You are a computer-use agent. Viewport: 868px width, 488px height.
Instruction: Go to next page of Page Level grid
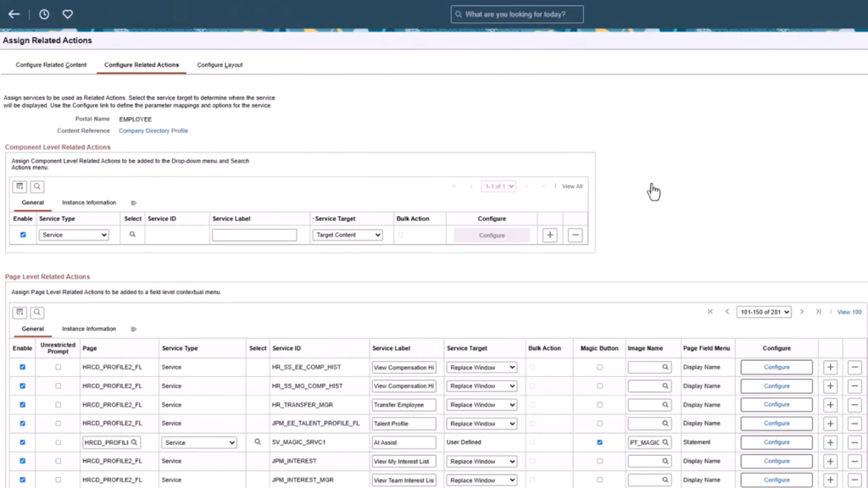coord(802,312)
